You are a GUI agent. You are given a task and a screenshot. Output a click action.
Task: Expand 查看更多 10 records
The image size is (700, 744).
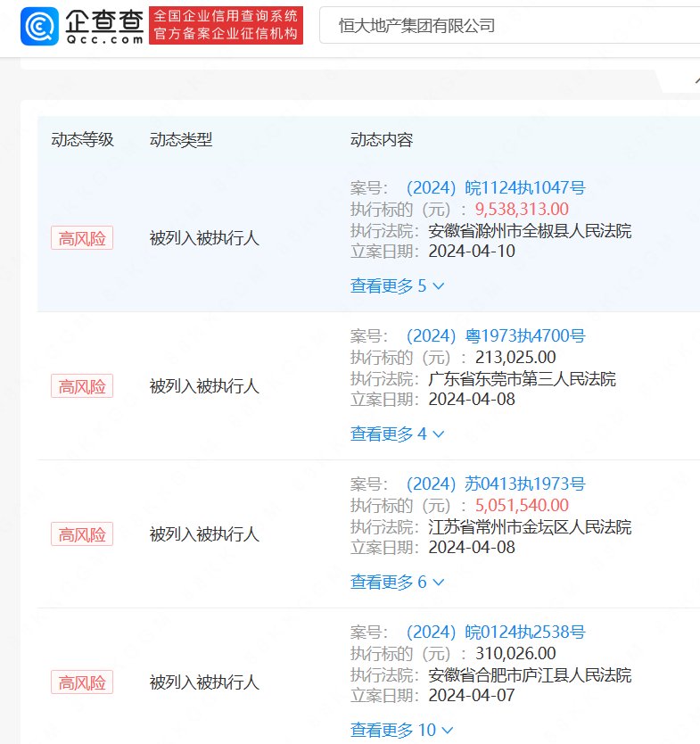401,730
